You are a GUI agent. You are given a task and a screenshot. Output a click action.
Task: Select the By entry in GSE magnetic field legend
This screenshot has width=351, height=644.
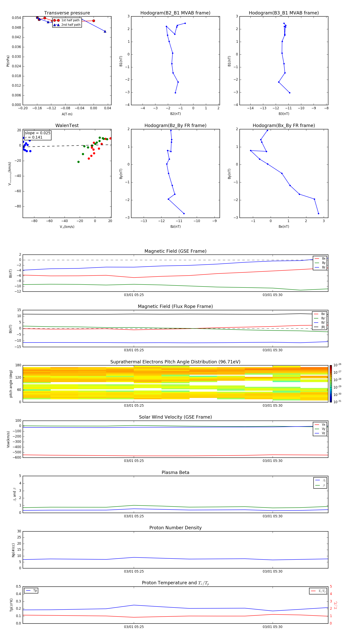pyautogui.click(x=320, y=263)
